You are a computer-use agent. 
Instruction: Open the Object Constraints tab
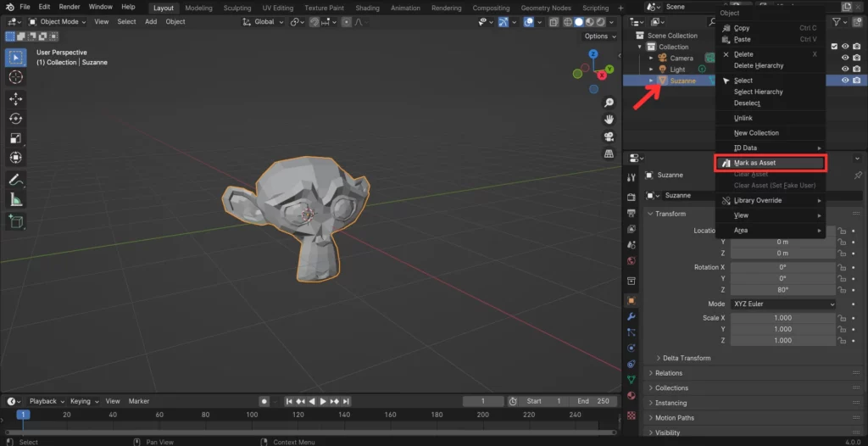click(631, 364)
